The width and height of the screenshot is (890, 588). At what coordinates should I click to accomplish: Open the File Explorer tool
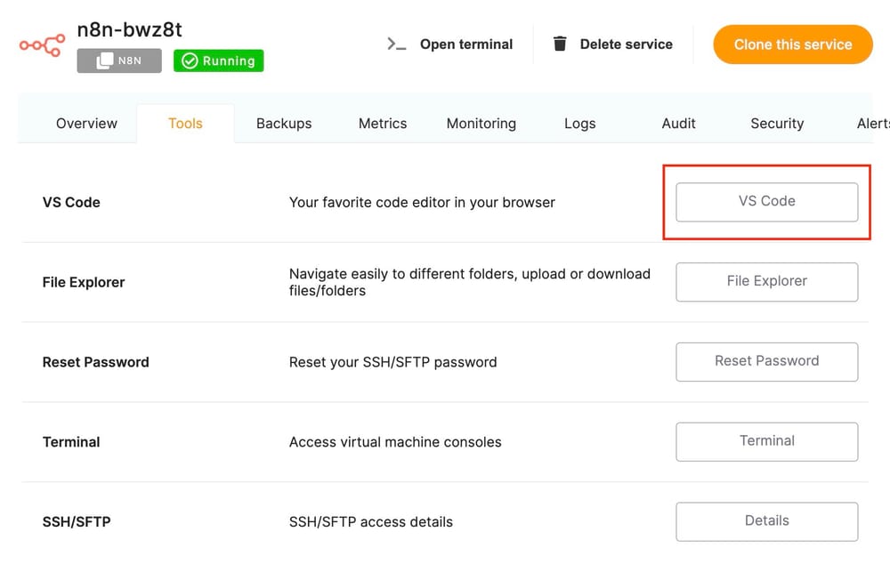point(766,282)
